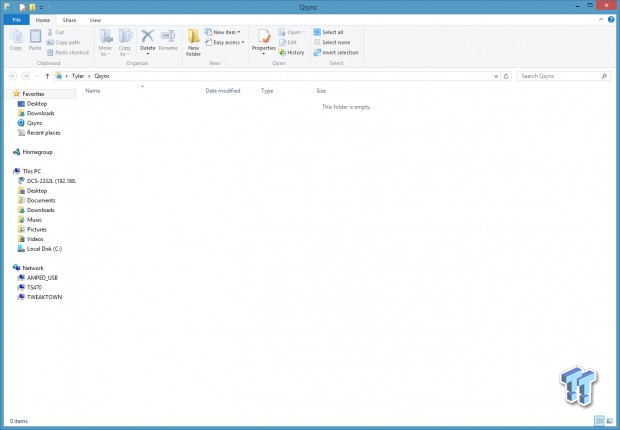Open the New item dropdown

pyautogui.click(x=223, y=32)
